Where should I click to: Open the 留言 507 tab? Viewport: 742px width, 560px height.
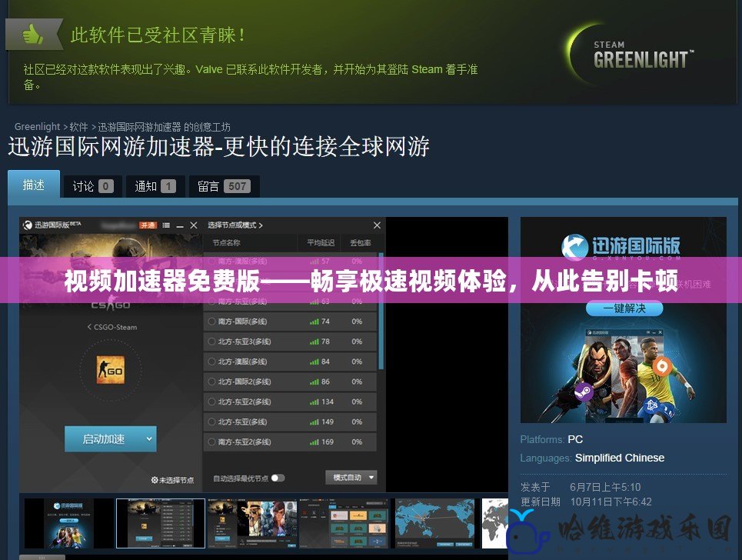[225, 186]
